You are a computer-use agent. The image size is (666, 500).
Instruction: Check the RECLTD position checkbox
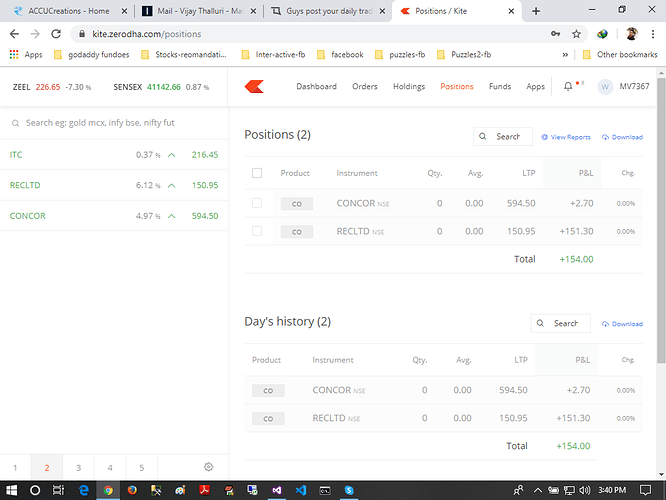[x=257, y=231]
